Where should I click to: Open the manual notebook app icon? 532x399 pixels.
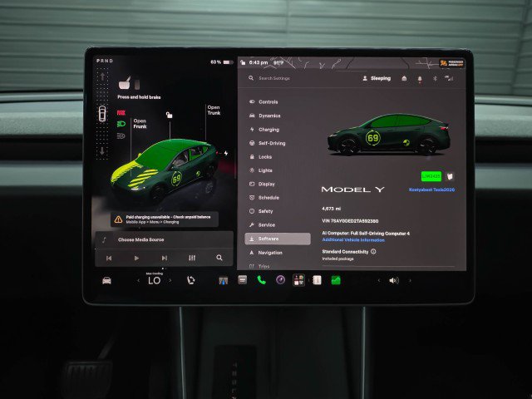tap(317, 280)
